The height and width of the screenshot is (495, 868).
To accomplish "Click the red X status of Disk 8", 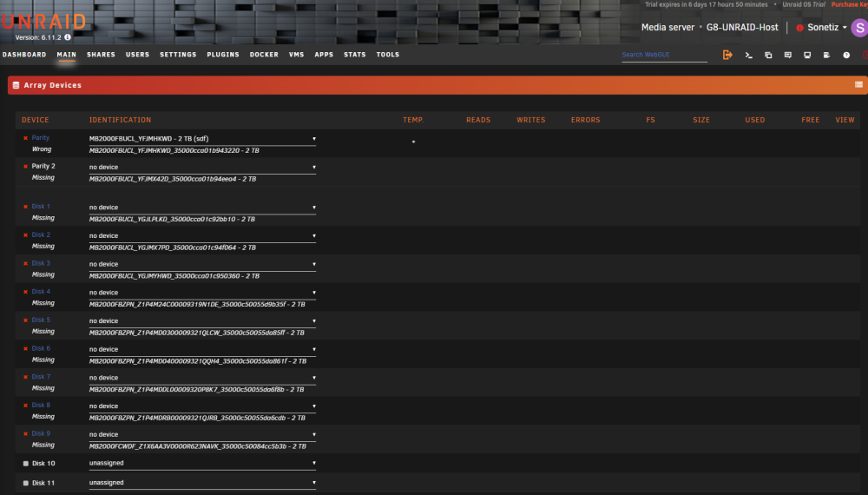I will 25,406.
